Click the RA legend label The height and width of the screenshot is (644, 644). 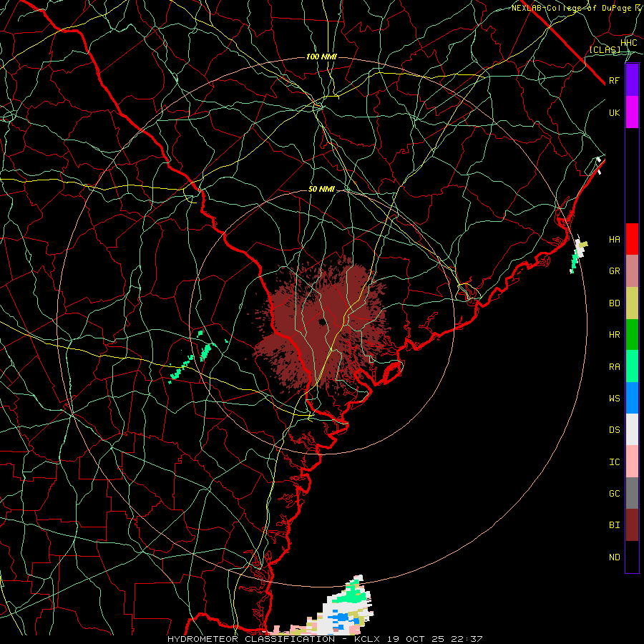click(615, 367)
